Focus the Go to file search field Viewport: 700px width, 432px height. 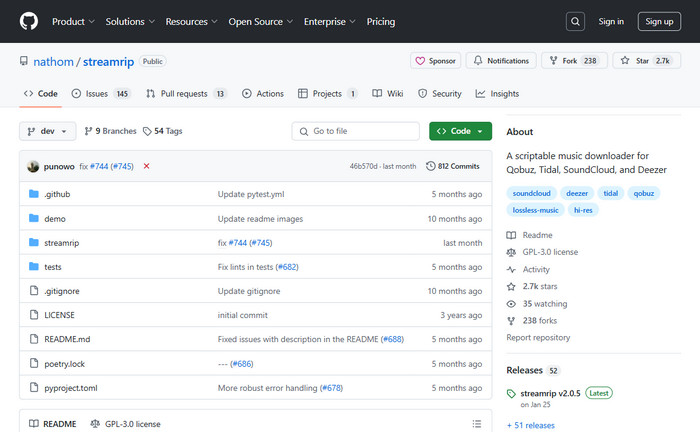coord(355,131)
